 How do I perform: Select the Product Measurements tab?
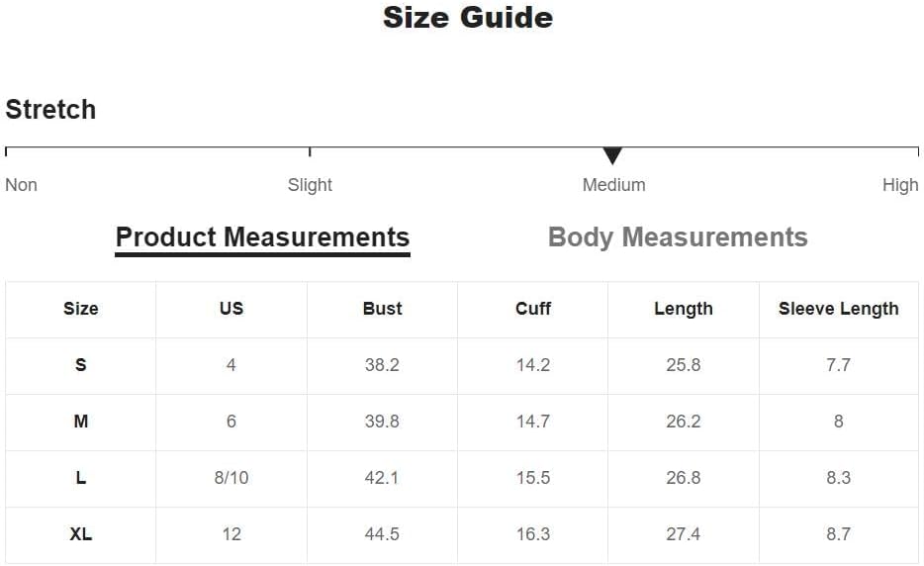tap(262, 238)
